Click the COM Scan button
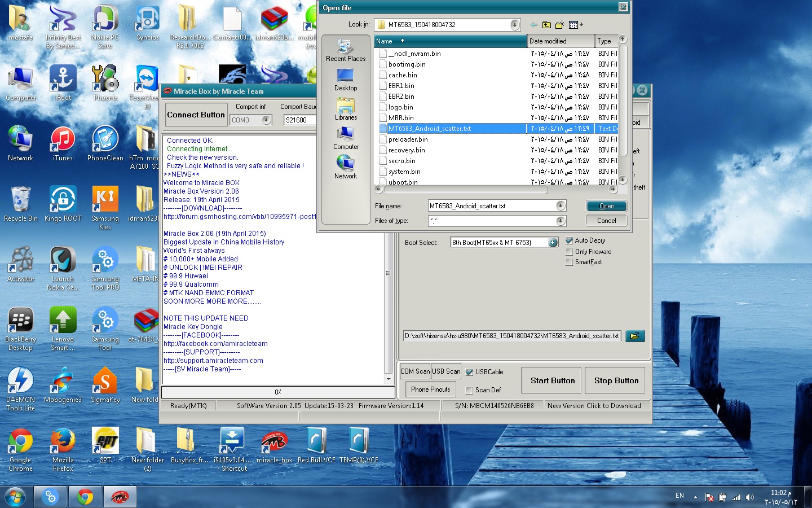The height and width of the screenshot is (508, 812). (x=415, y=371)
